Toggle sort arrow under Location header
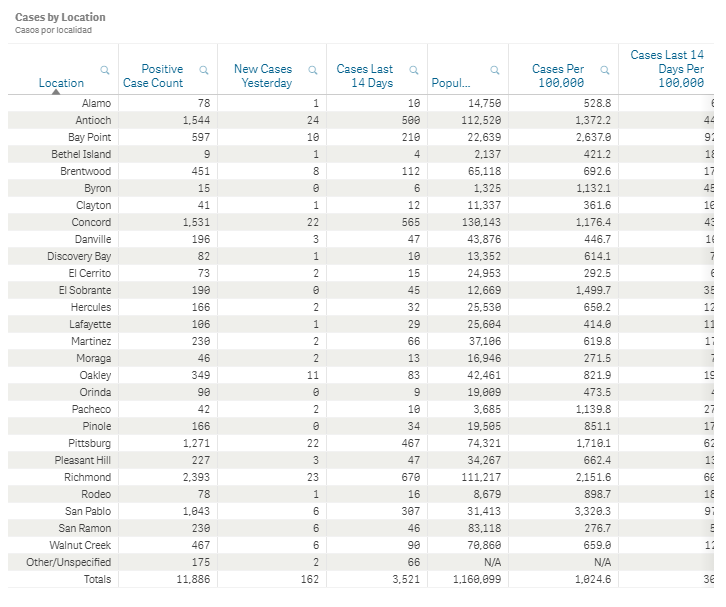726x607 pixels. pyautogui.click(x=56, y=92)
